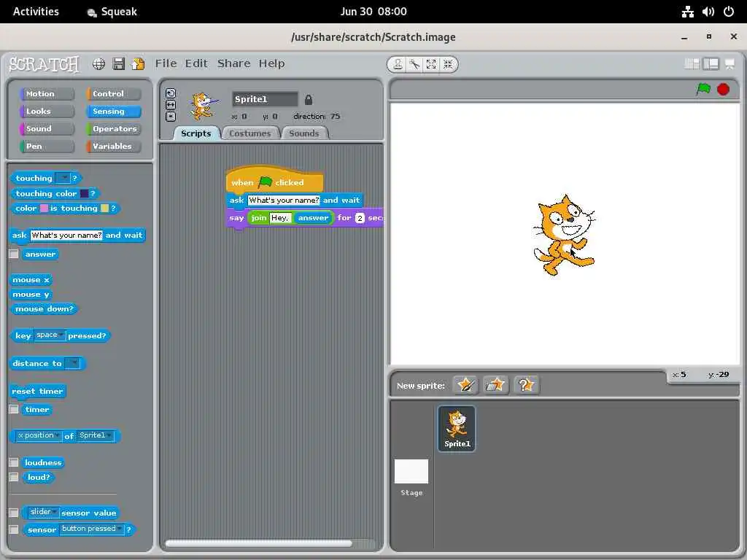
Task: Enter presentation mode
Action: [x=729, y=64]
